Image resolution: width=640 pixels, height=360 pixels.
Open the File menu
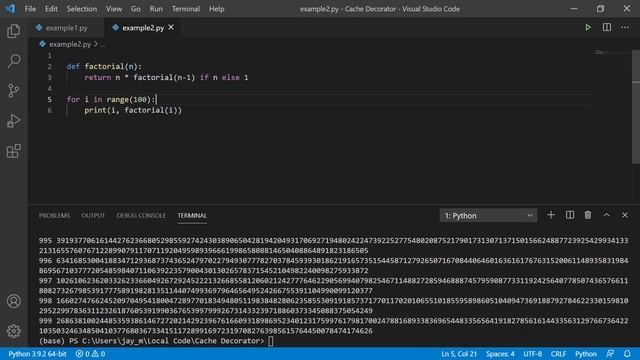[30, 9]
